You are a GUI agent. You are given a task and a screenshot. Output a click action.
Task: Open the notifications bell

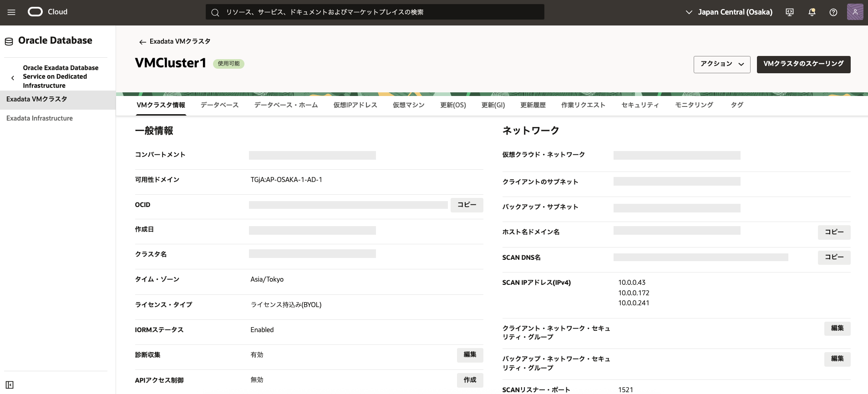pyautogui.click(x=812, y=12)
